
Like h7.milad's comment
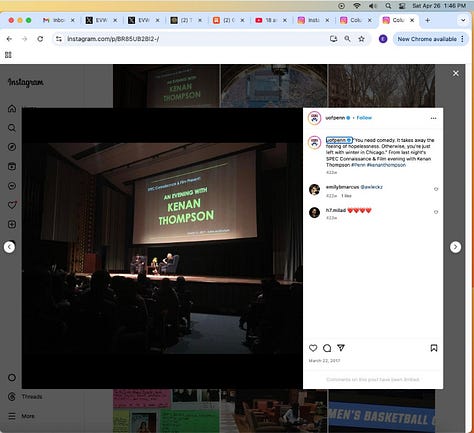click(x=436, y=212)
